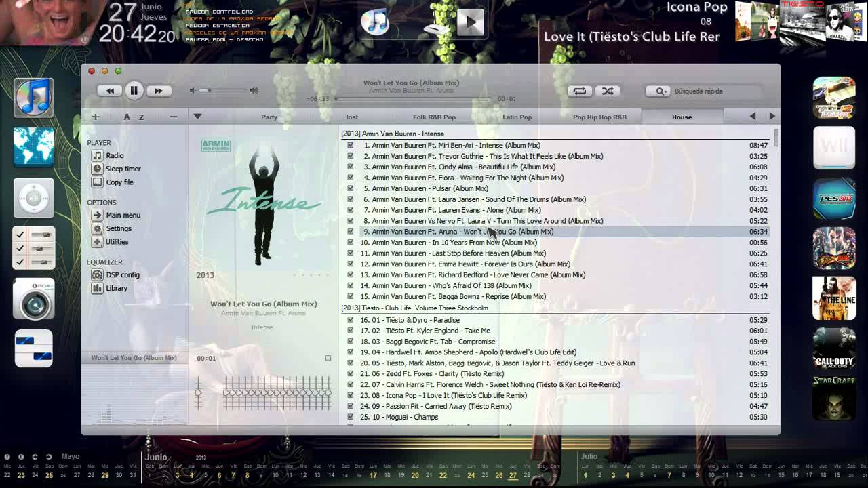Uncheck track 5 Pulsar checkbox
The image size is (868, 488).
click(351, 188)
